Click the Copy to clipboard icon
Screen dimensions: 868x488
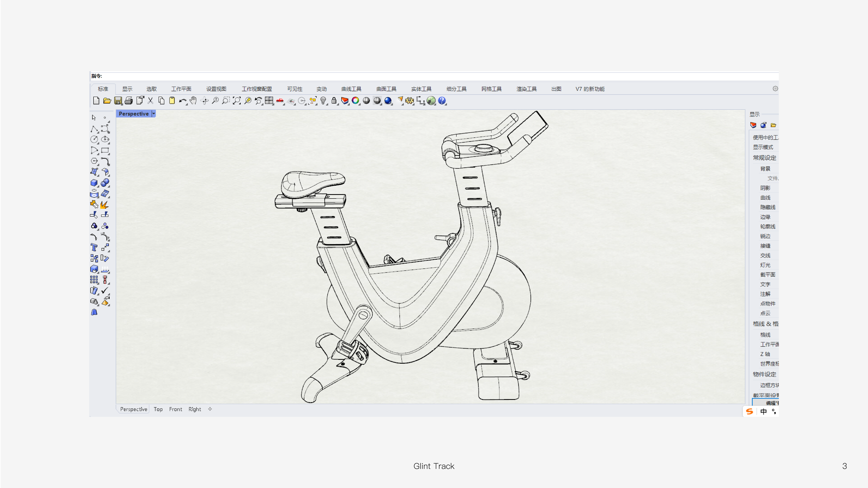161,101
